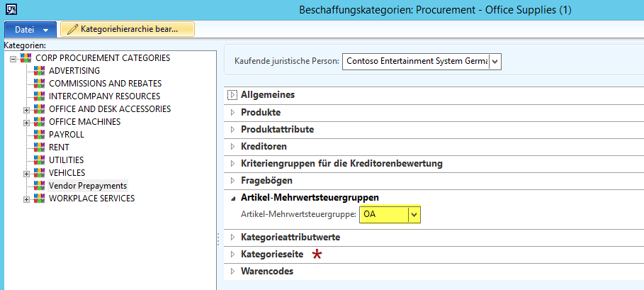Click the ADVERTISING category icon
This screenshot has height=290, width=644.
point(39,71)
